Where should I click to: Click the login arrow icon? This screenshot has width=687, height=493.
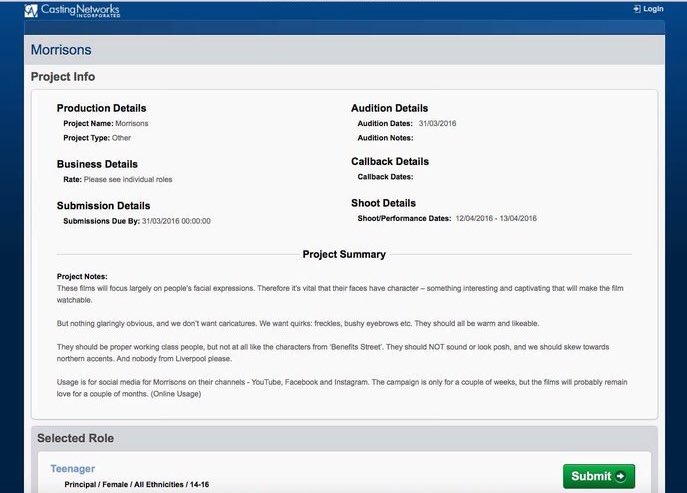click(637, 9)
